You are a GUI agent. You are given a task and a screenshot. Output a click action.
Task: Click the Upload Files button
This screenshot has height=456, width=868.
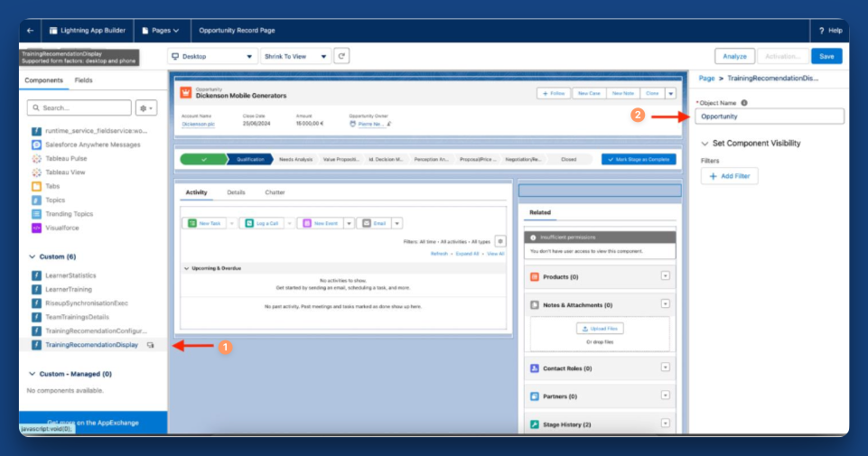(600, 329)
